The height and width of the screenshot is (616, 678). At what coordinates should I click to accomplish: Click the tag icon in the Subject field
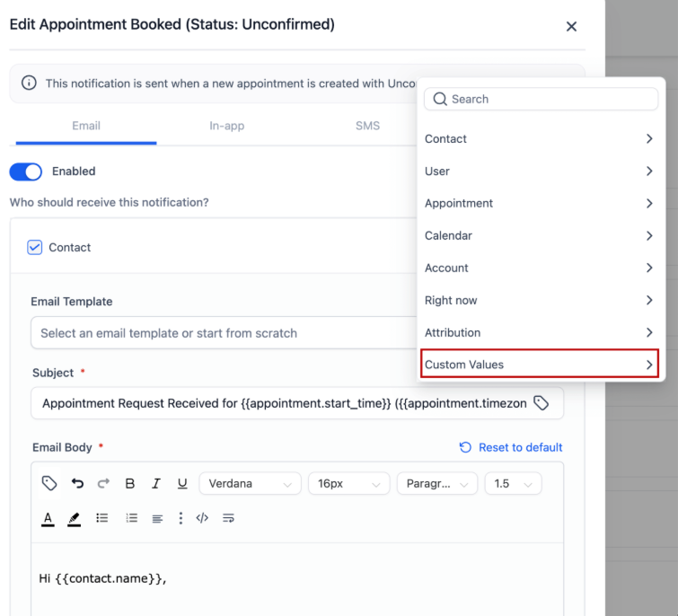[x=541, y=403]
